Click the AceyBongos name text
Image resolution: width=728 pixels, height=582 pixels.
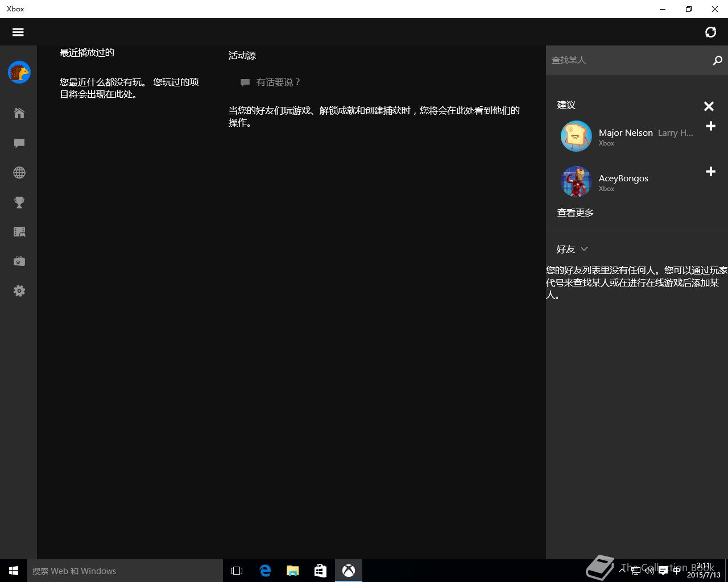click(623, 178)
